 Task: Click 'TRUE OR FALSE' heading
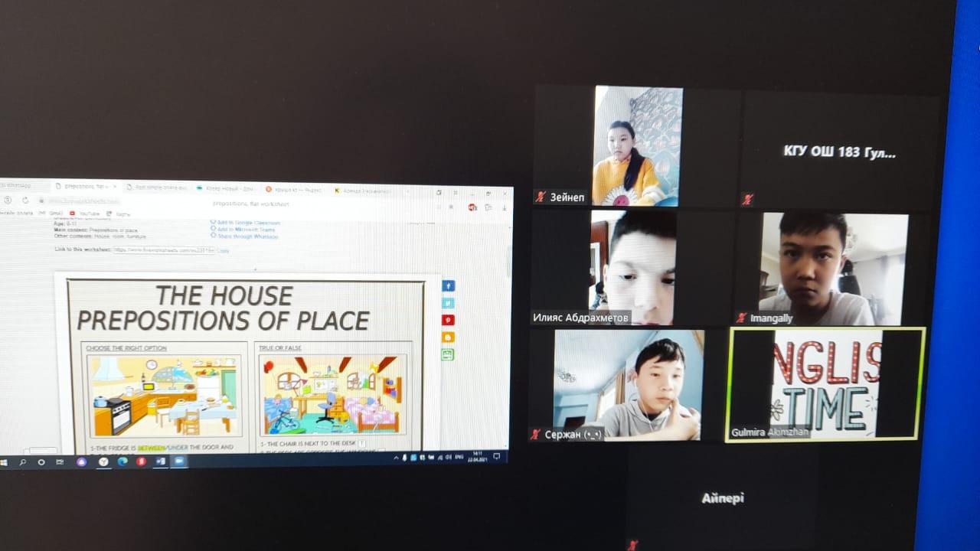pos(280,348)
